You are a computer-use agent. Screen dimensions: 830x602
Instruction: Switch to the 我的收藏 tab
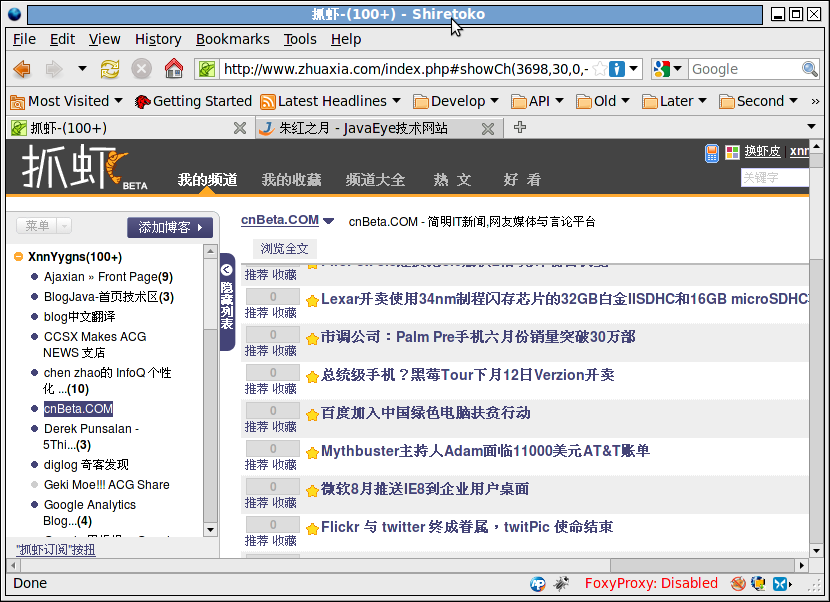[292, 180]
